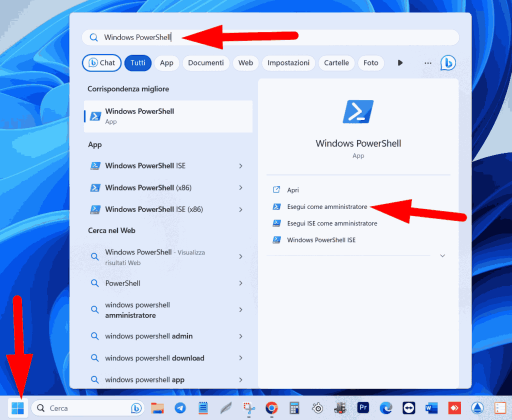Click the Windows Start button
The image size is (512, 420).
(17, 407)
